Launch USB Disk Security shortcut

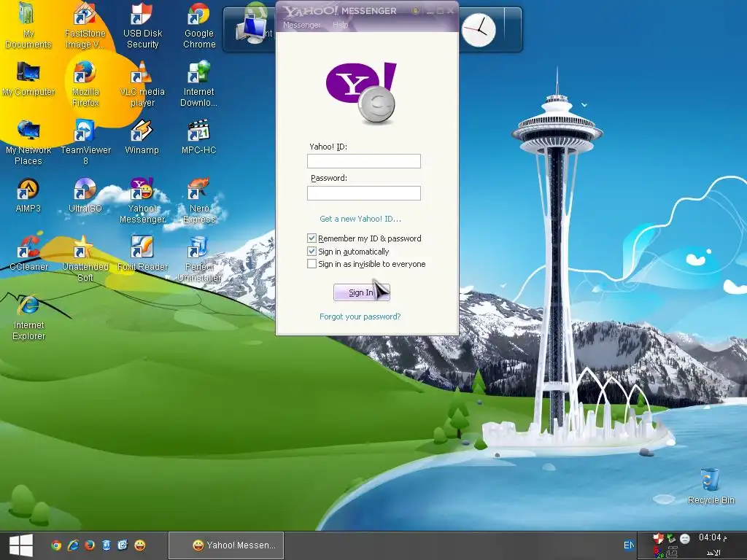click(x=142, y=26)
